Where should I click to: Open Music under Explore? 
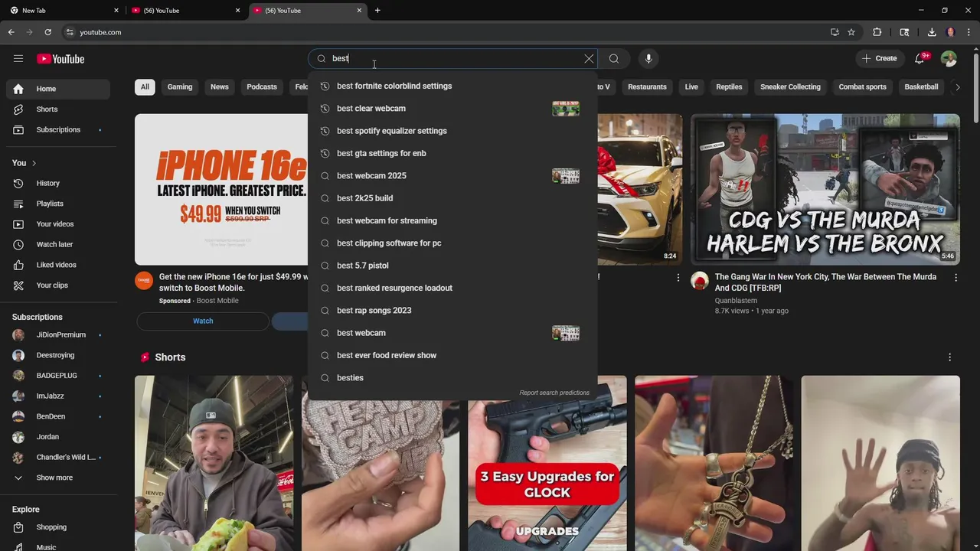click(x=58, y=547)
